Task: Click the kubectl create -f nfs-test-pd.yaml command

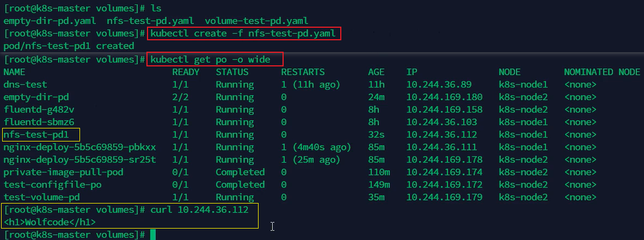Action: coord(243,34)
